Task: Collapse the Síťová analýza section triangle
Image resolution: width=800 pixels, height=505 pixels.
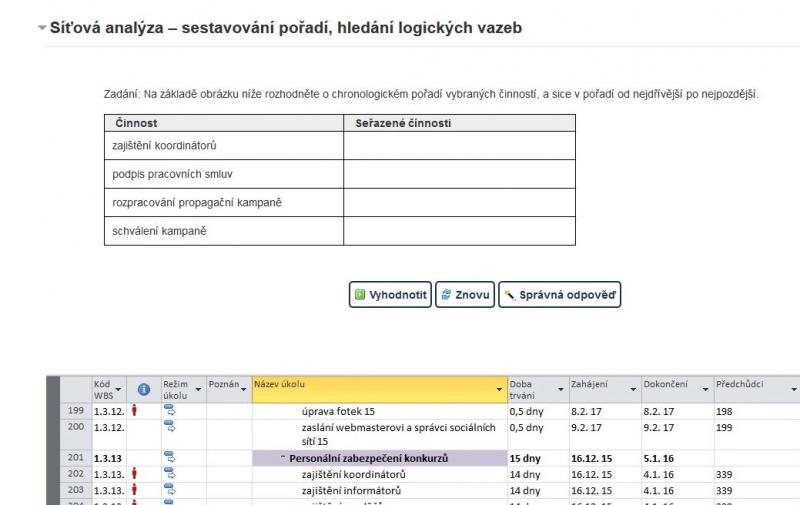Action: click(x=42, y=28)
